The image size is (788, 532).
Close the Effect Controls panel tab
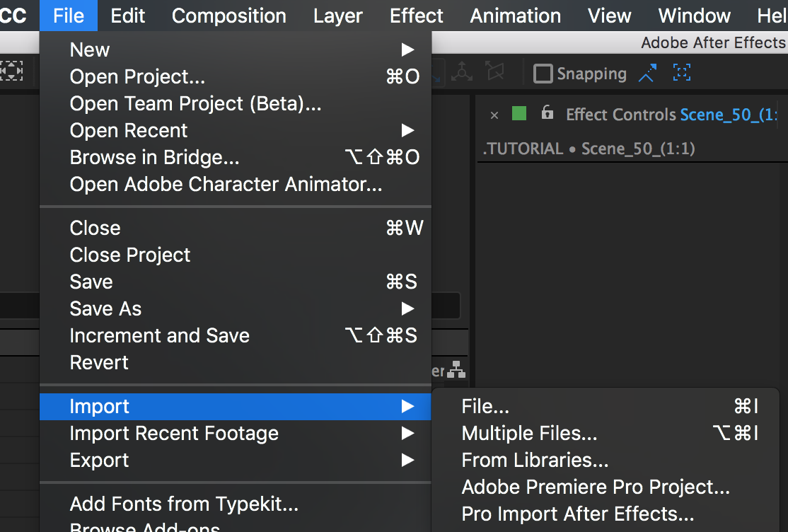(x=494, y=115)
